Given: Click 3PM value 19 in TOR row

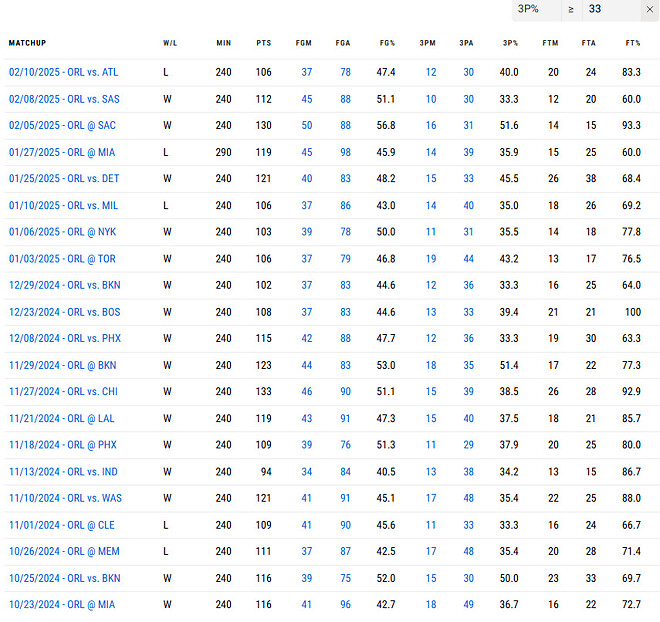Looking at the screenshot, I should 431,259.
